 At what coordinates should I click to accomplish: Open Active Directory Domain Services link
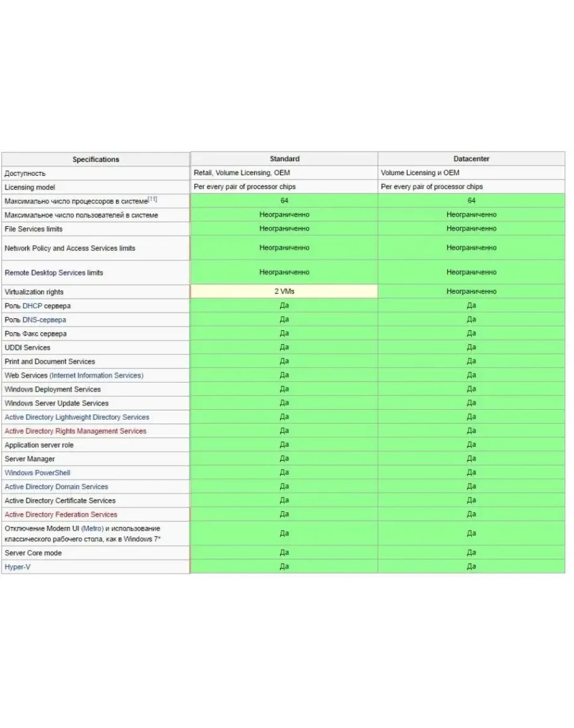coord(56,487)
